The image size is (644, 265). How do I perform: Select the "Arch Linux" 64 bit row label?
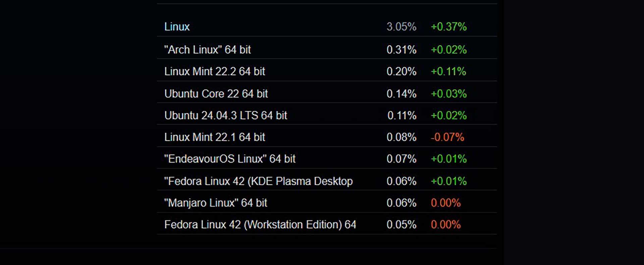pos(207,50)
